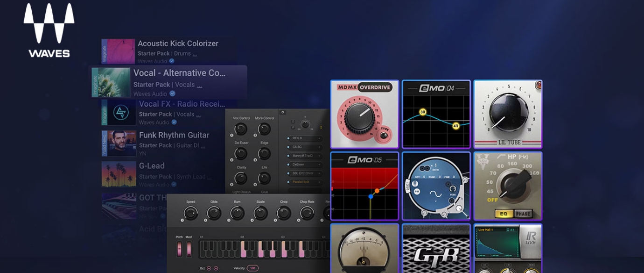Viewport: 644px width, 273px height.
Task: Click the orange threshold point in eMo D5
Action: click(377, 191)
